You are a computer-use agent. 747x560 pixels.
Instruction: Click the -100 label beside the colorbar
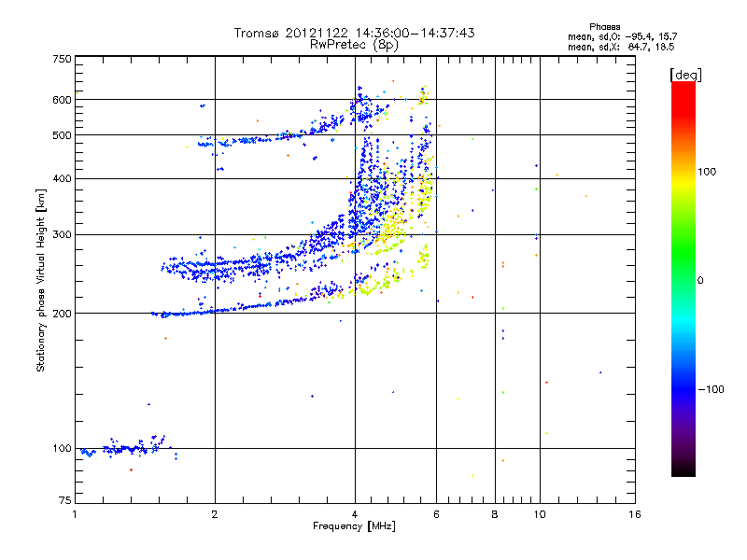(711, 389)
